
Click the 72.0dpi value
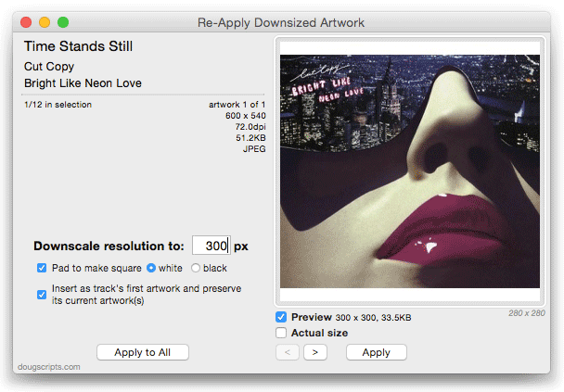[250, 127]
